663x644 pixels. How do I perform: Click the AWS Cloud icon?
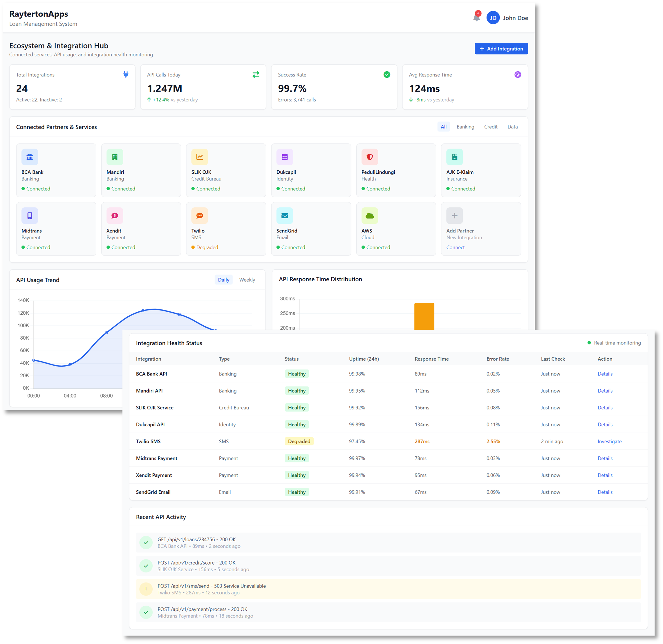click(370, 215)
